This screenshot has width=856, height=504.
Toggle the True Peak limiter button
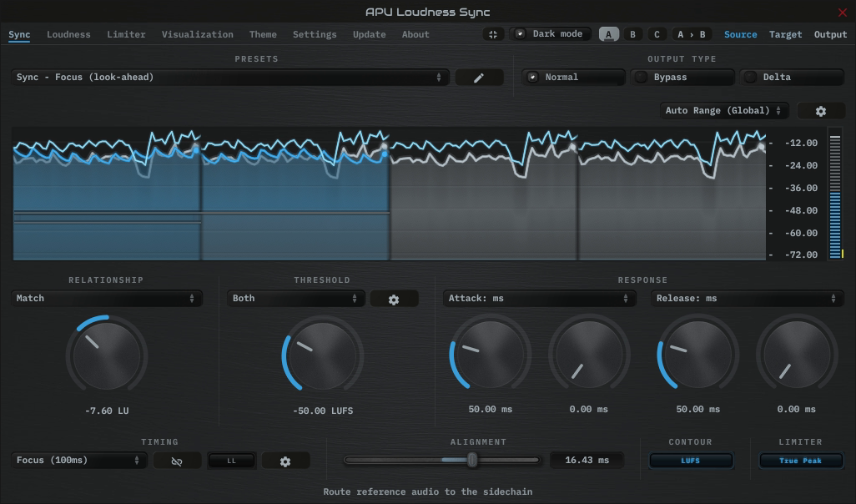tap(800, 461)
